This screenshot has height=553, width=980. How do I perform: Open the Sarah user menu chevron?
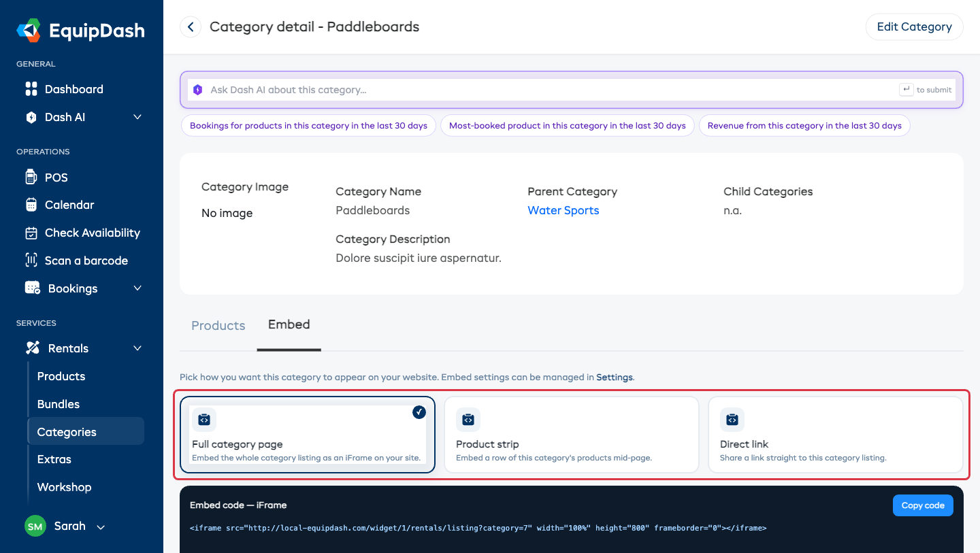tap(101, 527)
